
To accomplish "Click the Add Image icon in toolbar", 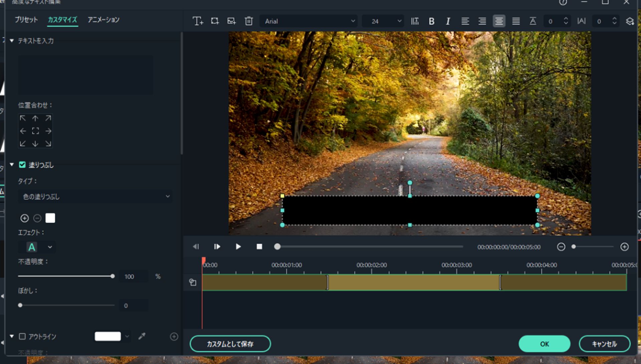I will tap(231, 21).
